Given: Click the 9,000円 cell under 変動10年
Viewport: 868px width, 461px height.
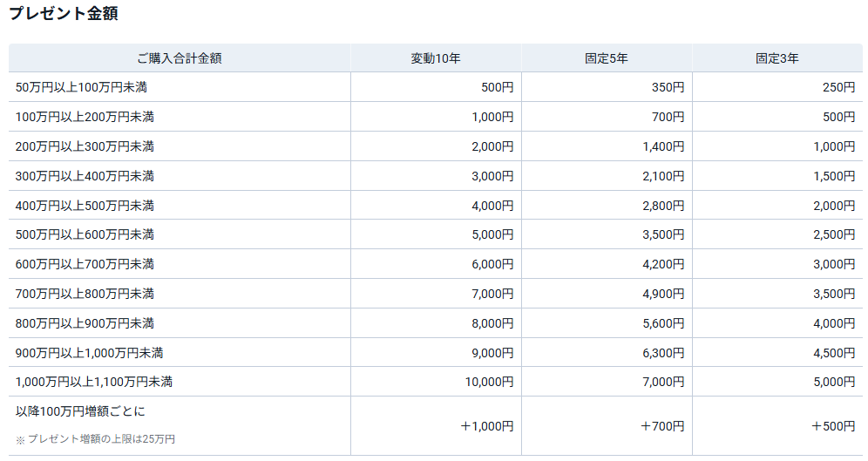Looking at the screenshot, I should (x=492, y=353).
